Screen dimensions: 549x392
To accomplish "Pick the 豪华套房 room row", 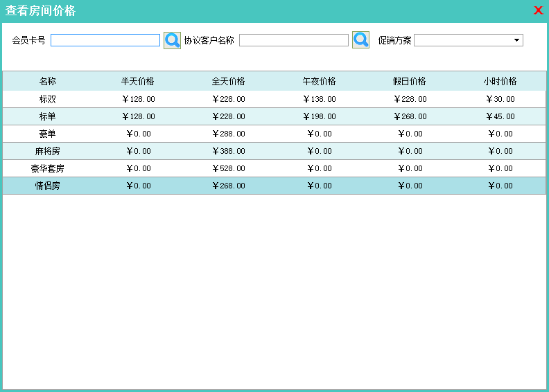I will (x=47, y=168).
